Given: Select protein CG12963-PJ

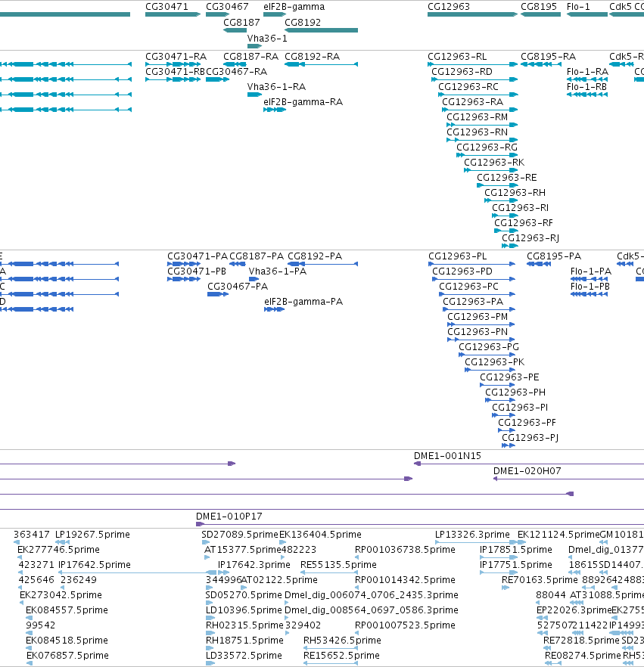Looking at the screenshot, I should (x=530, y=438).
